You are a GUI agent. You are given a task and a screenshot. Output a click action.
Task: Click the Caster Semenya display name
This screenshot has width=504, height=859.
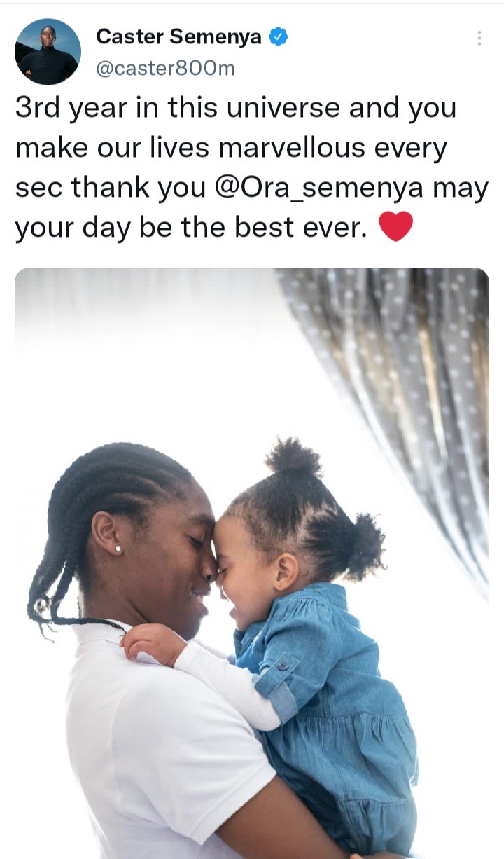[x=178, y=37]
